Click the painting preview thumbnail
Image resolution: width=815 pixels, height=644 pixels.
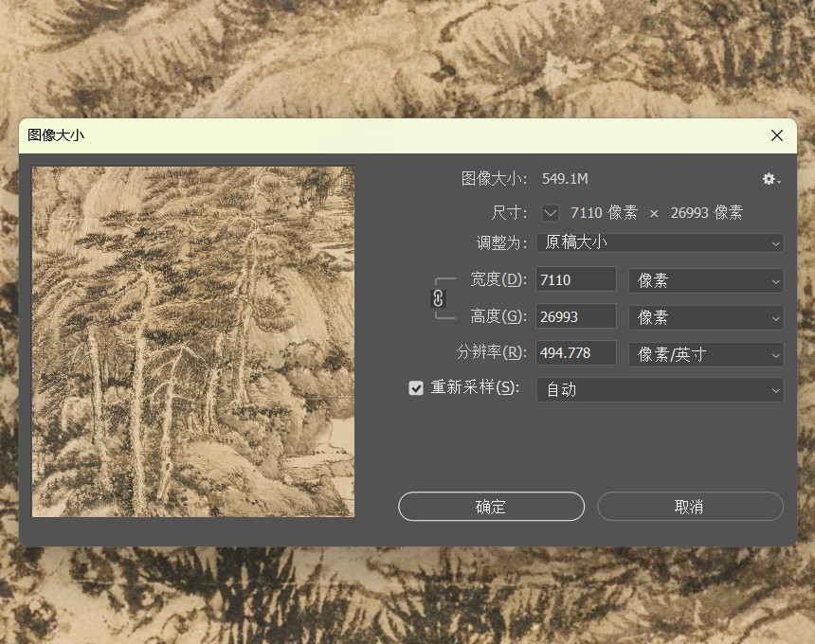[193, 342]
